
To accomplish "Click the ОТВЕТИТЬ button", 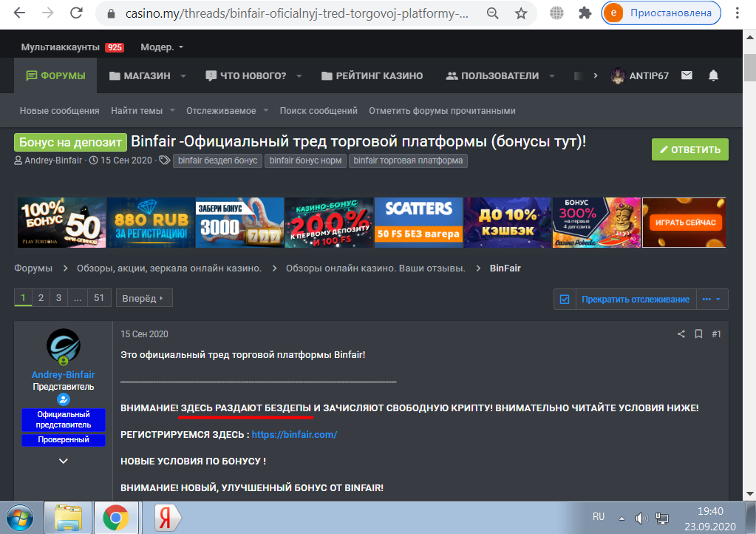I will (x=690, y=149).
